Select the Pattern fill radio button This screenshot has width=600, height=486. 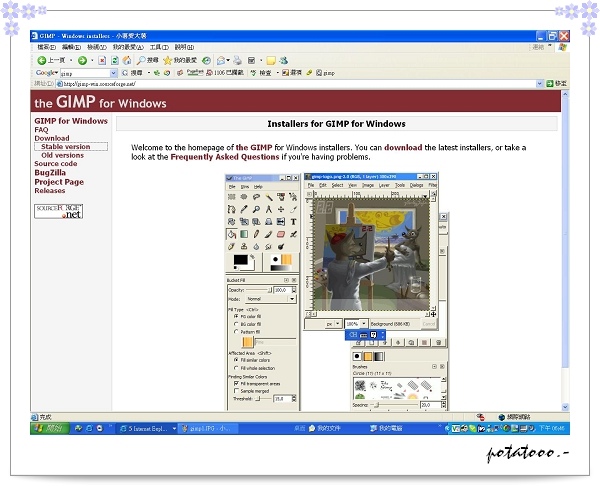pyautogui.click(x=236, y=332)
